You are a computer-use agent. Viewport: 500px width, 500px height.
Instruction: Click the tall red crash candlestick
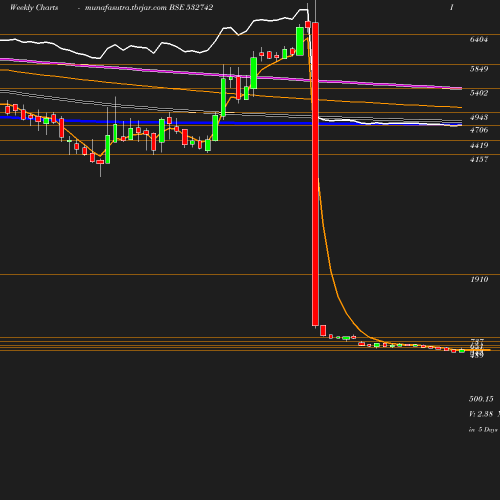(315, 174)
